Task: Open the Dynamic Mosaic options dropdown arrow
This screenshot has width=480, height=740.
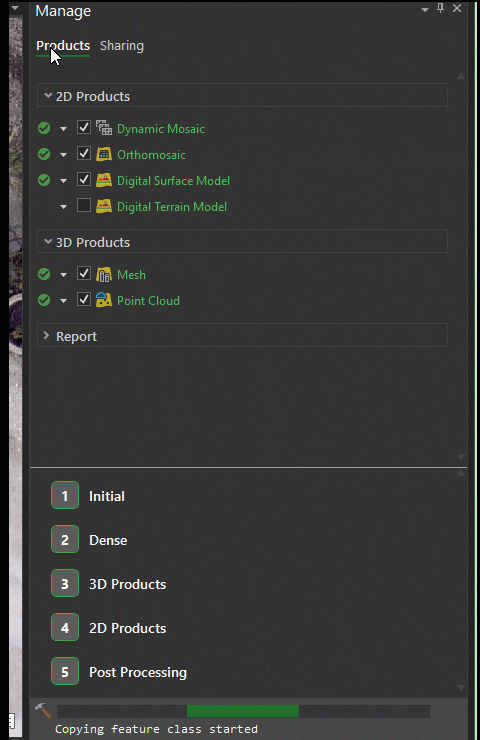Action: click(63, 129)
